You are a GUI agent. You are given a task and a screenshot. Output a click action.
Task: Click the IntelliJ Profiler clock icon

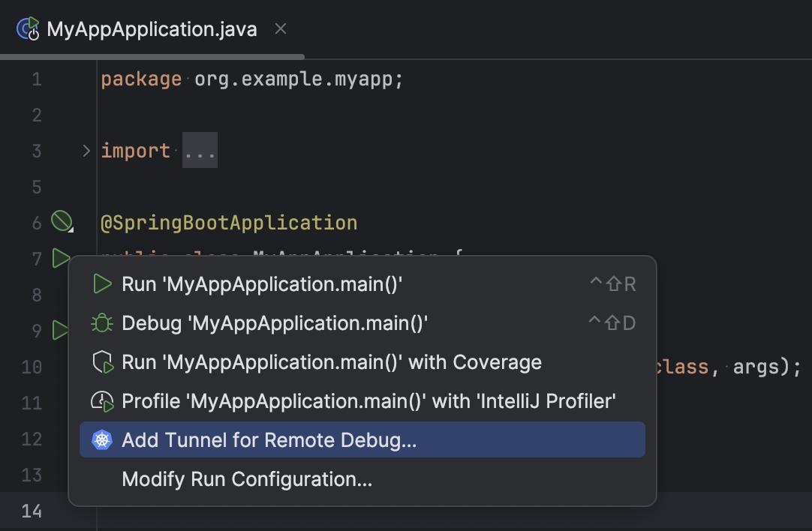coord(102,400)
